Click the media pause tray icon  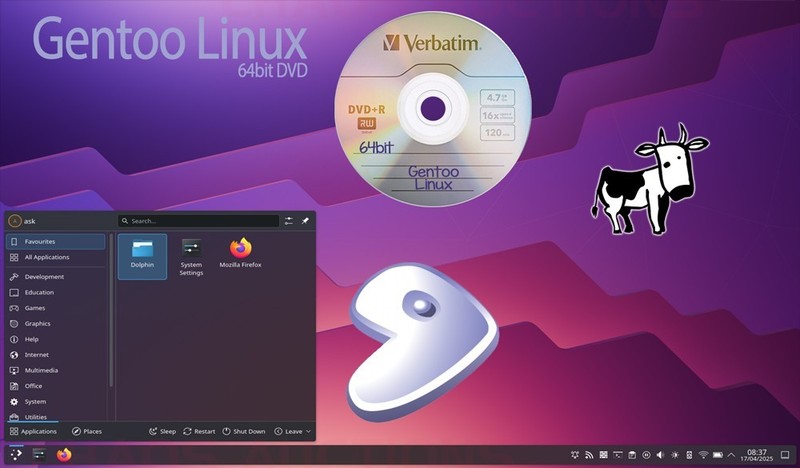(646, 455)
